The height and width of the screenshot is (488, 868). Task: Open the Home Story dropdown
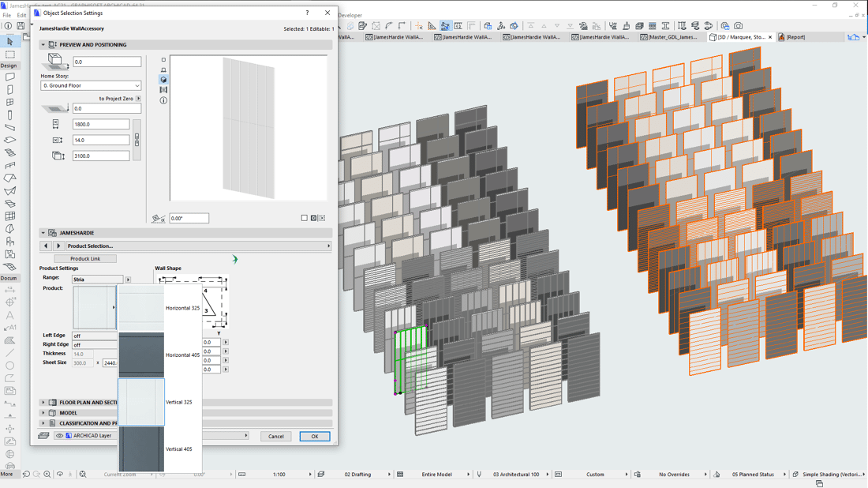91,85
